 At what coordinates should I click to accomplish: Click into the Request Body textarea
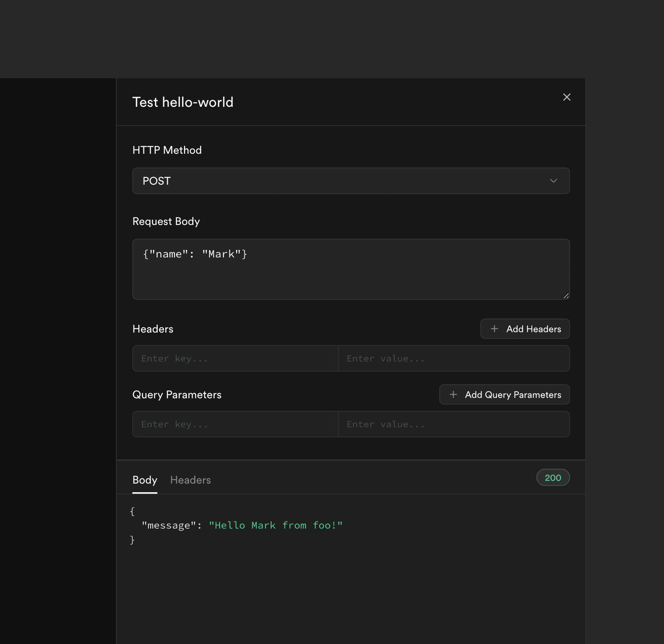(x=351, y=269)
